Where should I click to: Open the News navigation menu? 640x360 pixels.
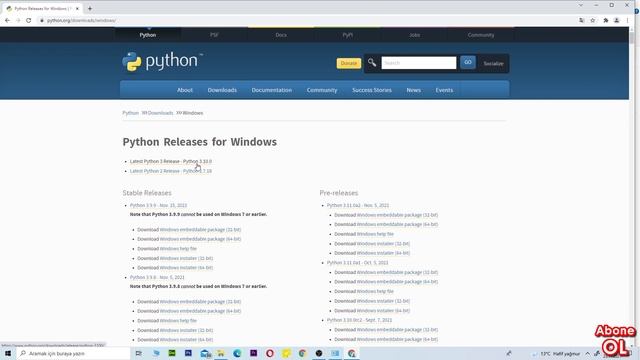[x=413, y=90]
